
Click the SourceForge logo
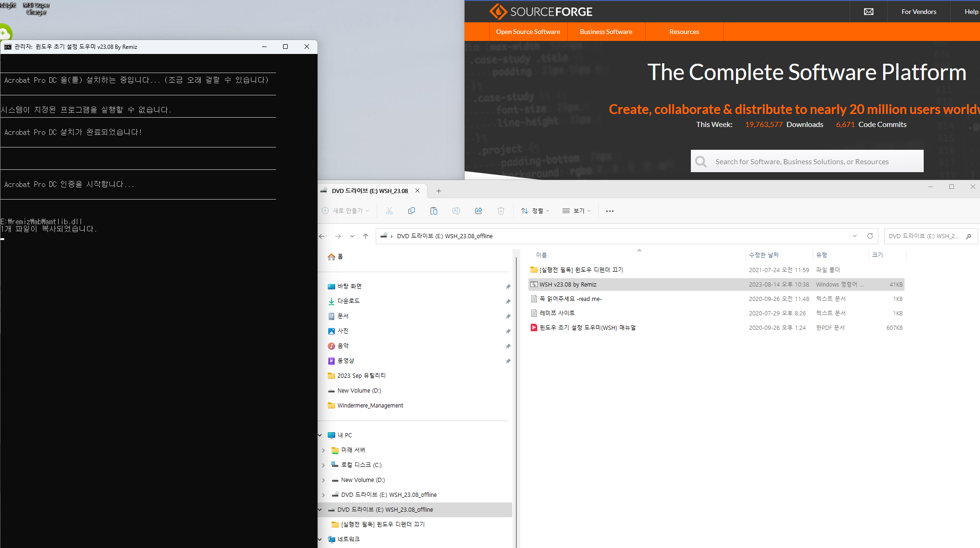point(541,12)
